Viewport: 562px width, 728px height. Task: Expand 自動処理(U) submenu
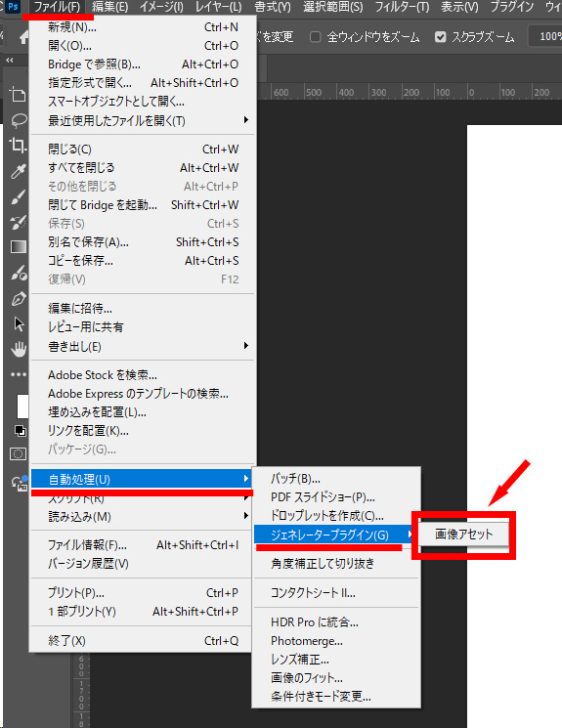coord(142,479)
